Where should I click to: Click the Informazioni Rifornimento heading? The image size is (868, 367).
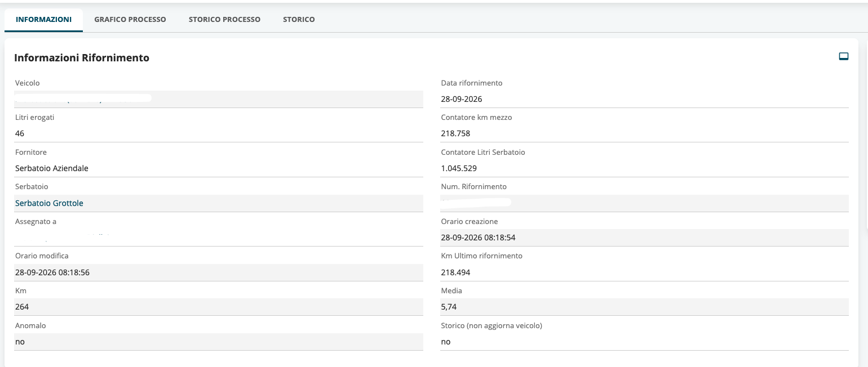(82, 57)
